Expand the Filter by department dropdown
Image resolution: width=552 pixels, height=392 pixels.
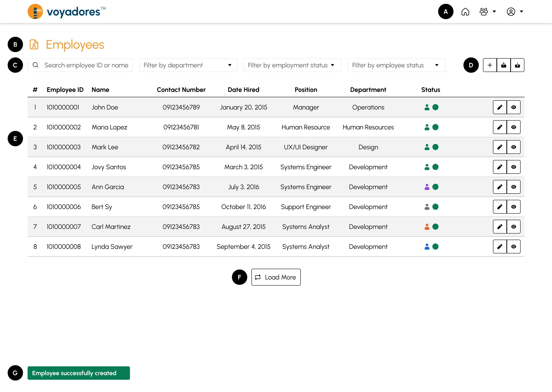click(188, 65)
